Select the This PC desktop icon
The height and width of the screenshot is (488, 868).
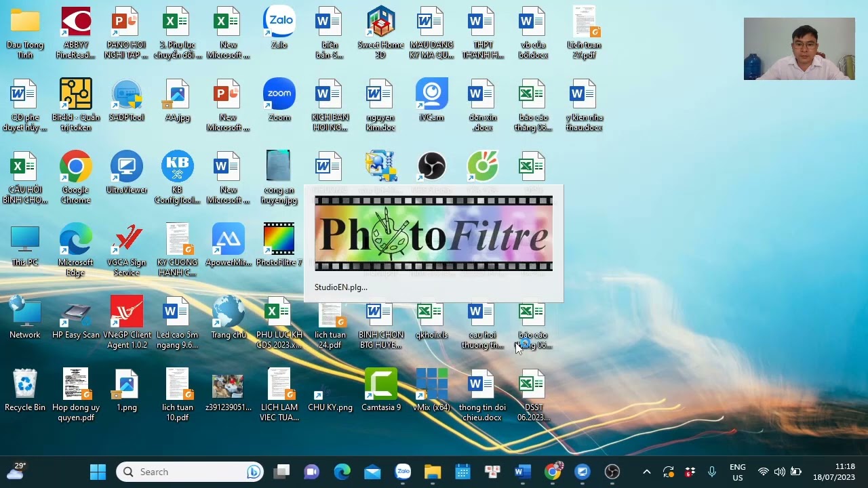[24, 245]
